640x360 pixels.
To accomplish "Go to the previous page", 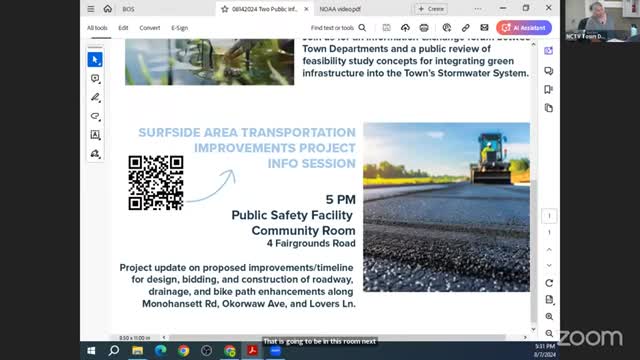I will 549,249.
